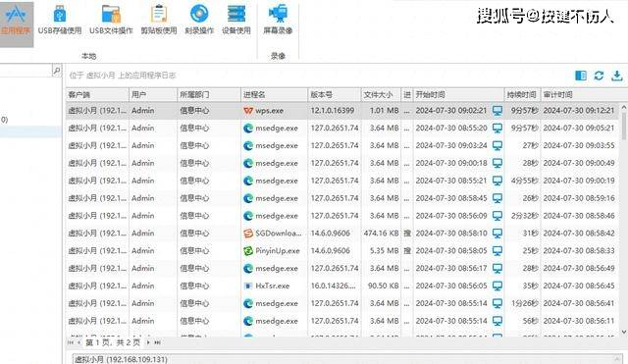Open USB存储使用 log

[60, 20]
